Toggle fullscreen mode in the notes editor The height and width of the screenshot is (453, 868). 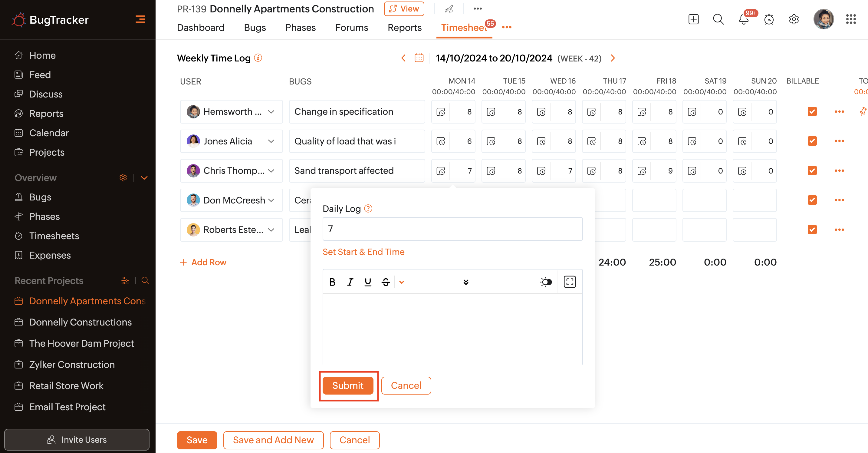(570, 282)
